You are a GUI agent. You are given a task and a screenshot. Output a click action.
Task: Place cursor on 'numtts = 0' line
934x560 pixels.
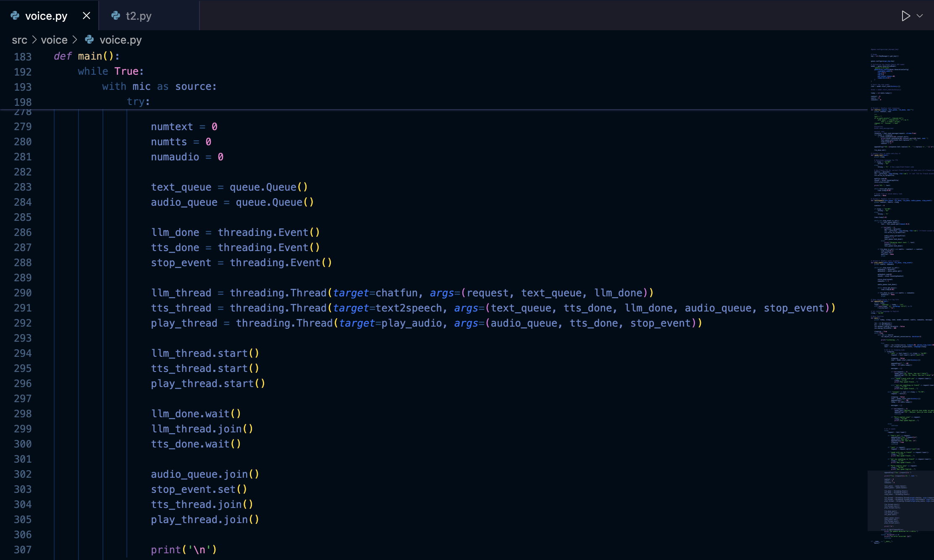pos(181,142)
